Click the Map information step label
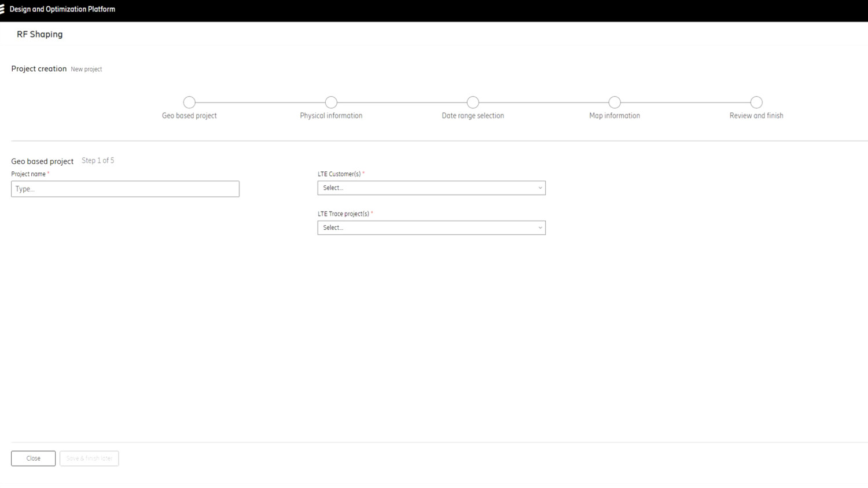 (x=615, y=115)
